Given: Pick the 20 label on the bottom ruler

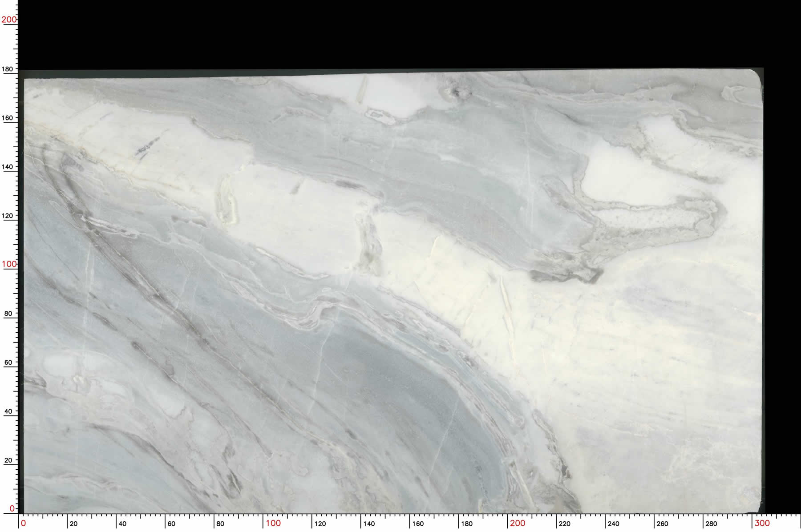Looking at the screenshot, I should coord(73,524).
